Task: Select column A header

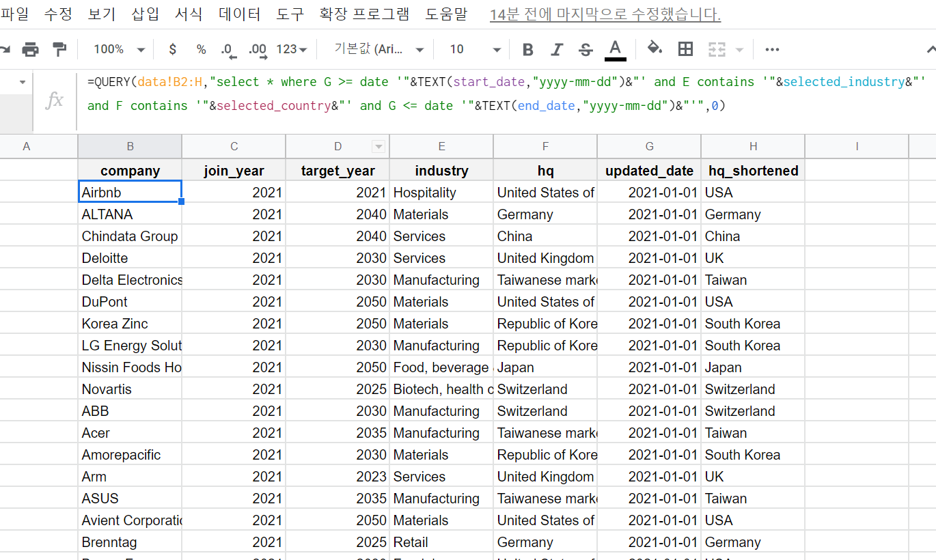Action: tap(27, 146)
